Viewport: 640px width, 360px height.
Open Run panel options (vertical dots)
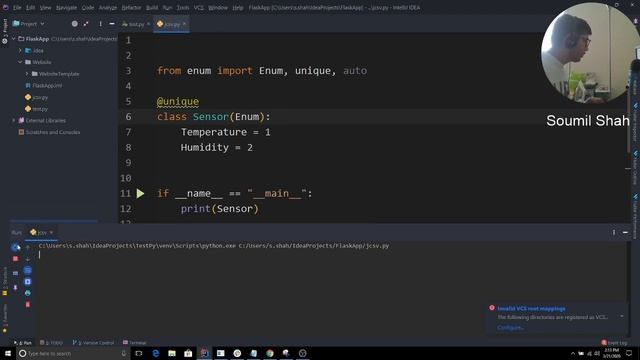point(613,232)
